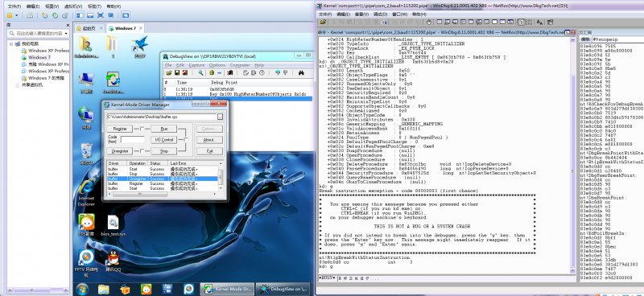The image size is (644, 296).
Task: Click the Kernel-Mode Driver taskbar button
Action: click(228, 289)
